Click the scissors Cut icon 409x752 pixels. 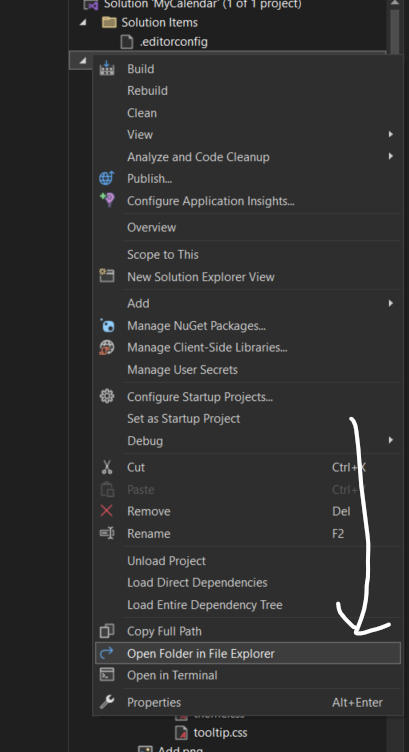pyautogui.click(x=106, y=467)
